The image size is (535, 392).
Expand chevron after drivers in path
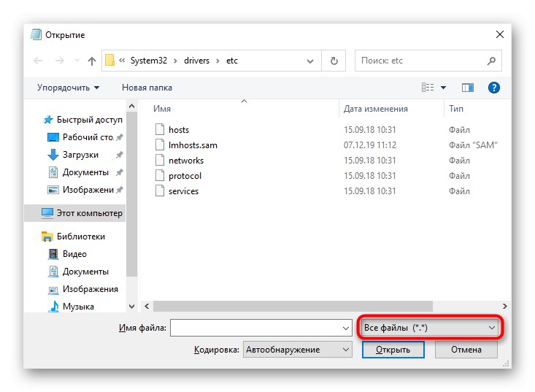pos(218,61)
